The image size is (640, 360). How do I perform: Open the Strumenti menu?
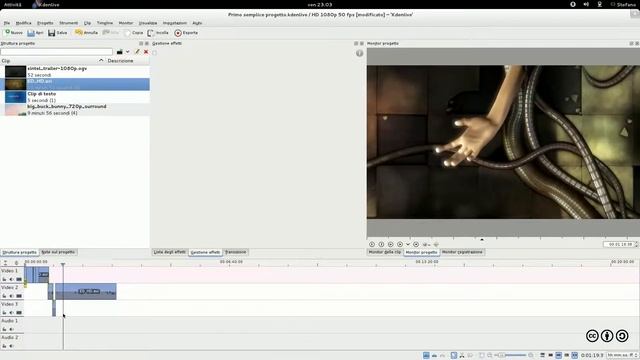pyautogui.click(x=68, y=23)
